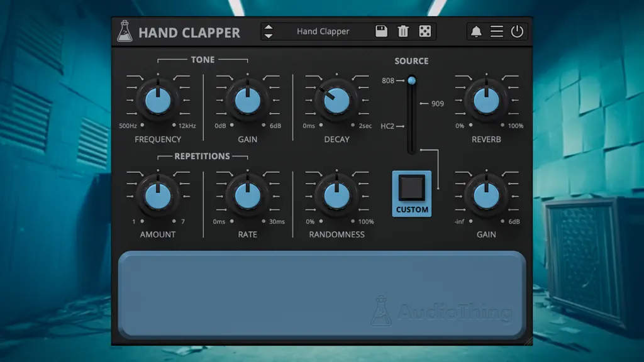Select the 808 source label

(387, 80)
